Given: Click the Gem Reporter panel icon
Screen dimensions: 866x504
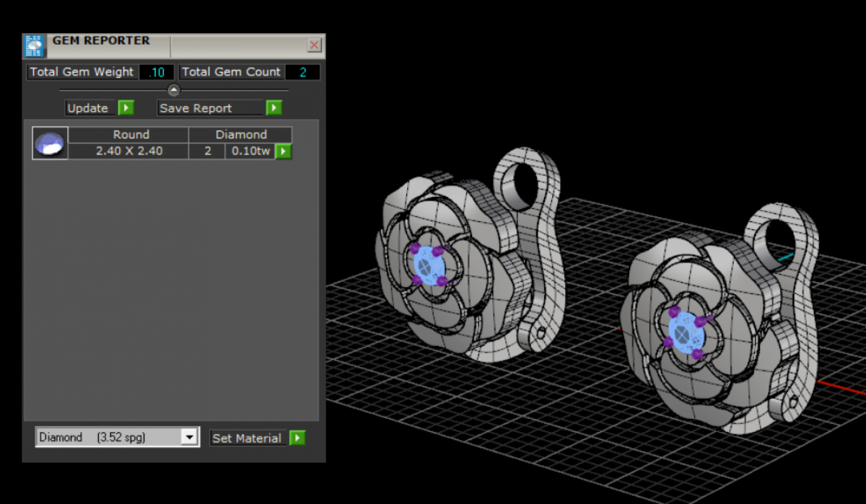Looking at the screenshot, I should click(x=34, y=45).
